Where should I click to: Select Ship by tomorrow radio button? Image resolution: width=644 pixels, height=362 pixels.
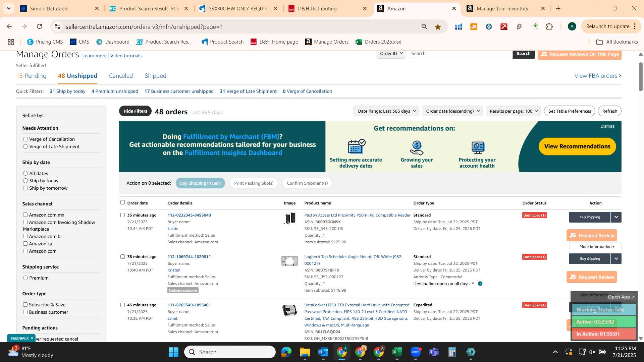click(25, 188)
